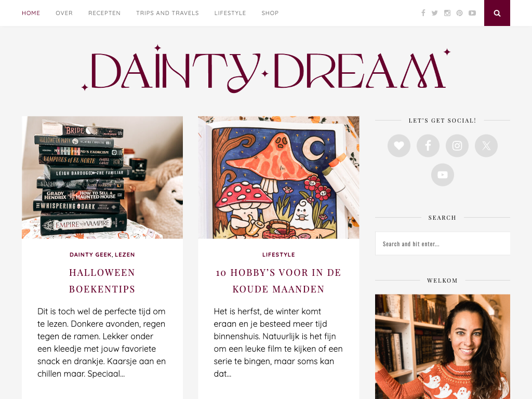
Task: Open the search button in header
Action: click(x=497, y=13)
